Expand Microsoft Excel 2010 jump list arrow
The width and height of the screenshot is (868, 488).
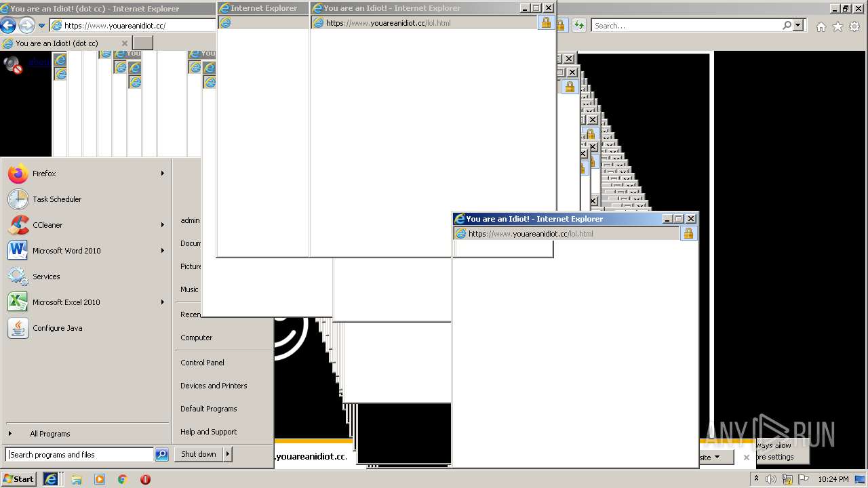pos(163,302)
